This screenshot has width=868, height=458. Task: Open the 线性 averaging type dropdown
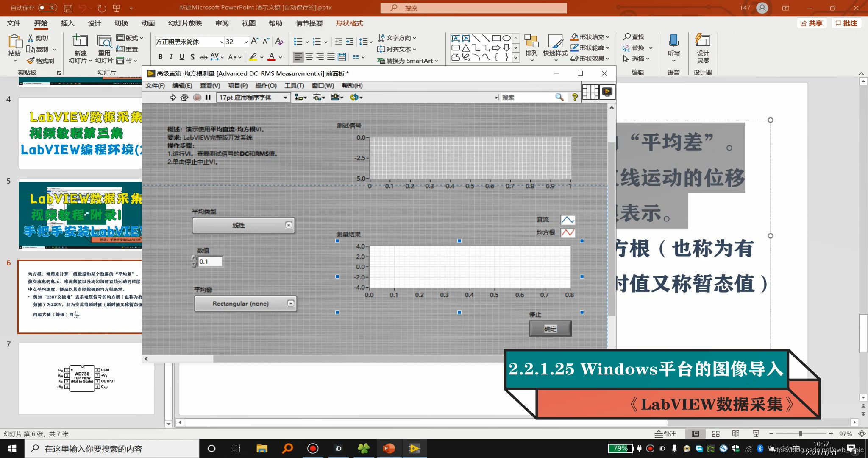(x=243, y=225)
